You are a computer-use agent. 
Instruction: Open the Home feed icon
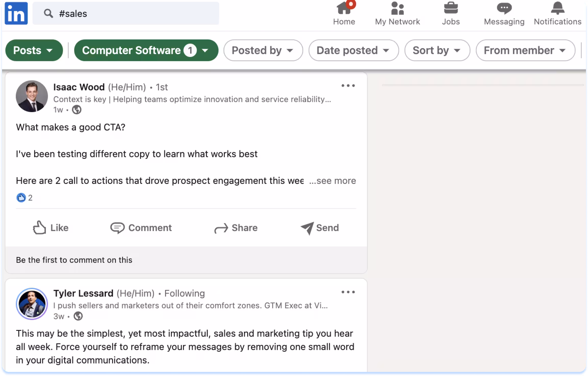344,9
